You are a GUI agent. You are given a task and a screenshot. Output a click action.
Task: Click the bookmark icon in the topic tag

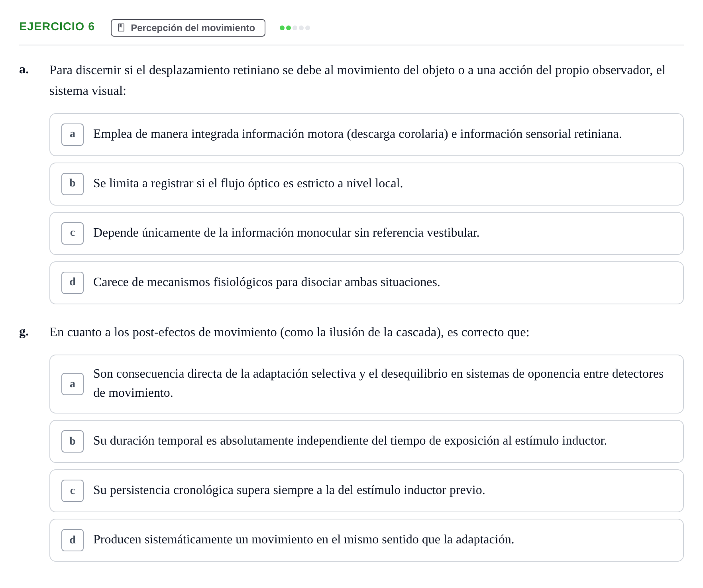[x=122, y=27]
